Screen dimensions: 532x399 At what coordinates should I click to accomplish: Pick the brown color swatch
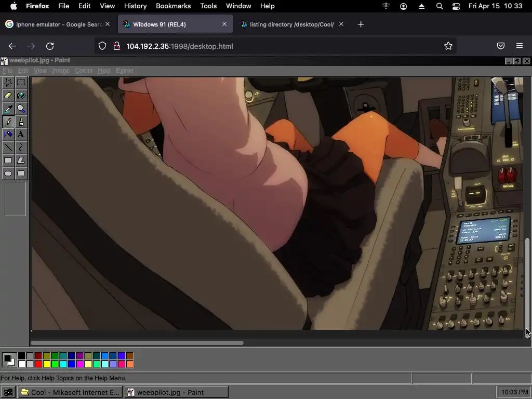tap(129, 355)
